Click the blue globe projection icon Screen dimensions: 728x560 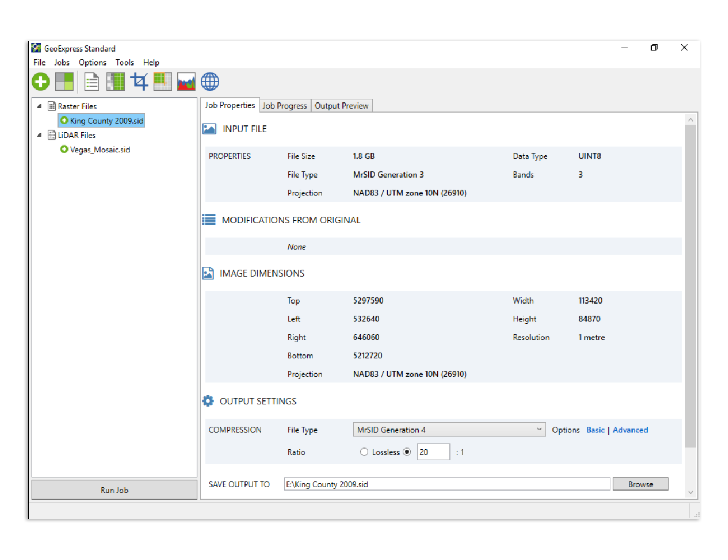[x=210, y=82]
